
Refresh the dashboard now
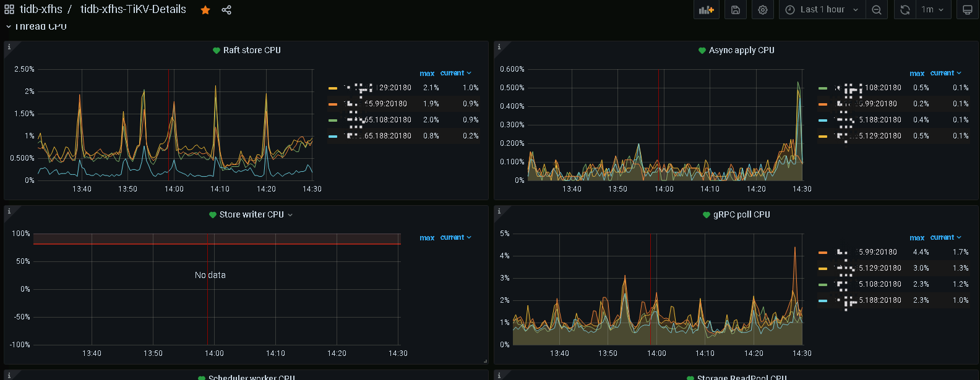point(905,10)
